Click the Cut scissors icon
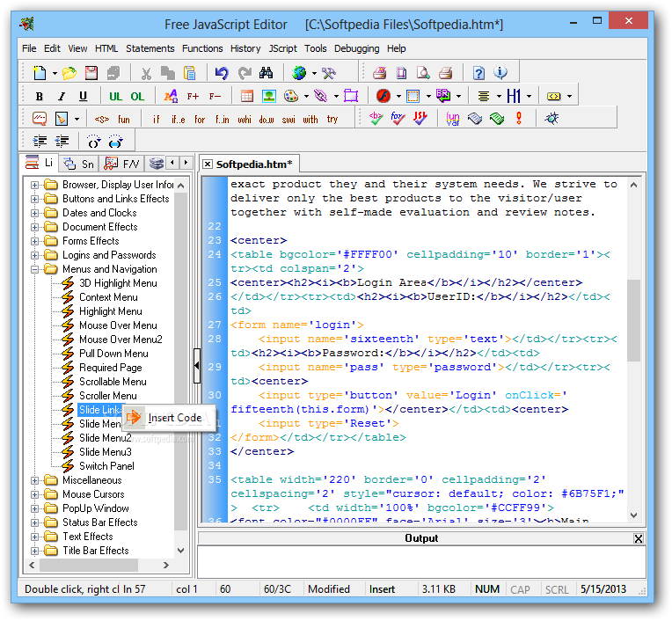This screenshot has height=621, width=672. coord(146,73)
